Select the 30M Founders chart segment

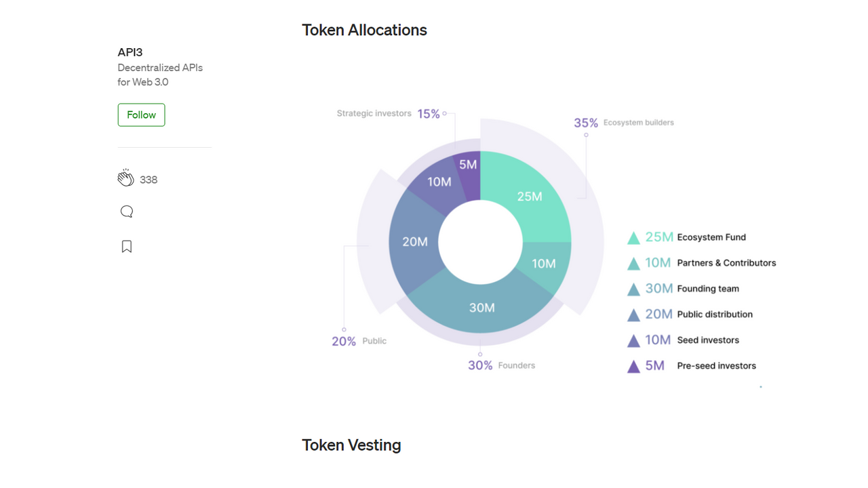481,308
